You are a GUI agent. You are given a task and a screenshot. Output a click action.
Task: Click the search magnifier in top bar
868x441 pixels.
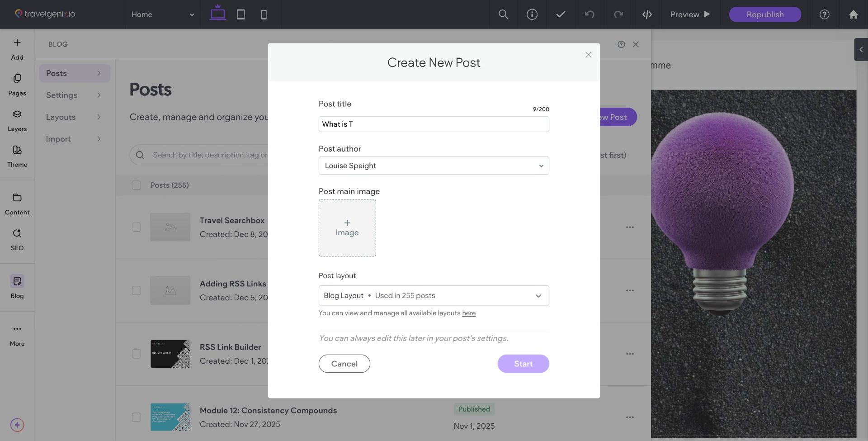pos(503,14)
